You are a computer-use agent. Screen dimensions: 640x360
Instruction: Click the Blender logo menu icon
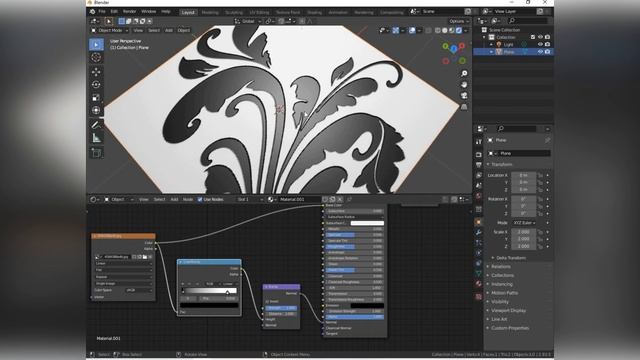click(x=92, y=11)
